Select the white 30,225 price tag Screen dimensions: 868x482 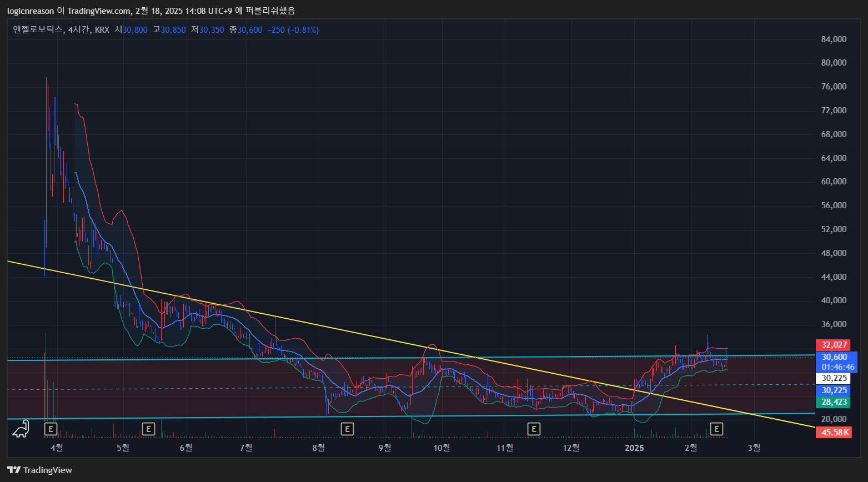[x=833, y=378]
